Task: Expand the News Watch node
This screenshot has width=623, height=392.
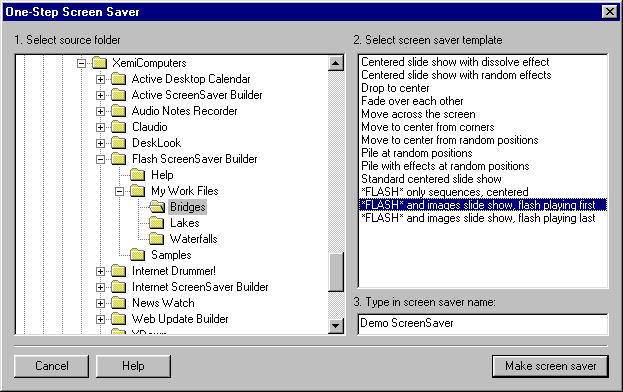Action: 101,303
